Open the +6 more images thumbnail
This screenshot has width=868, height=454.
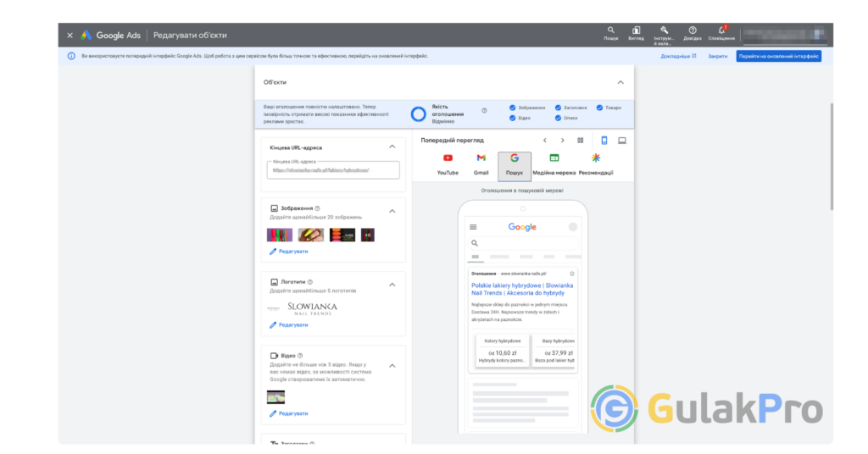tap(368, 235)
